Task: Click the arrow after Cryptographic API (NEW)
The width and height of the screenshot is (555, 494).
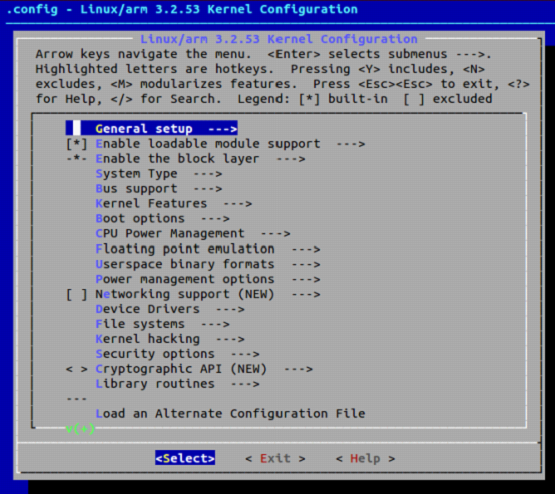Action: pos(298,369)
